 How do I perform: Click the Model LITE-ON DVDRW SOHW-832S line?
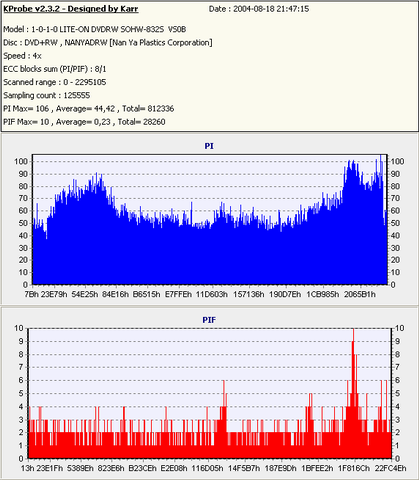[95, 29]
